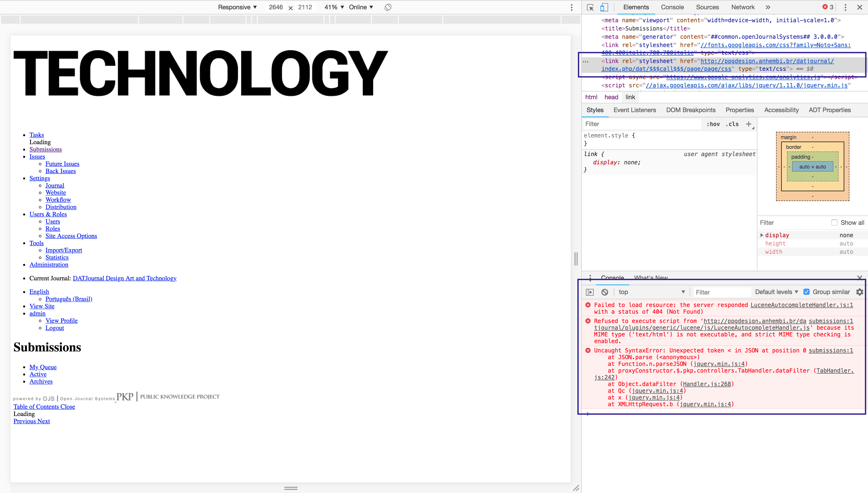Click the Show all checkbox in Computed styles
This screenshot has height=493, width=868.
click(834, 223)
